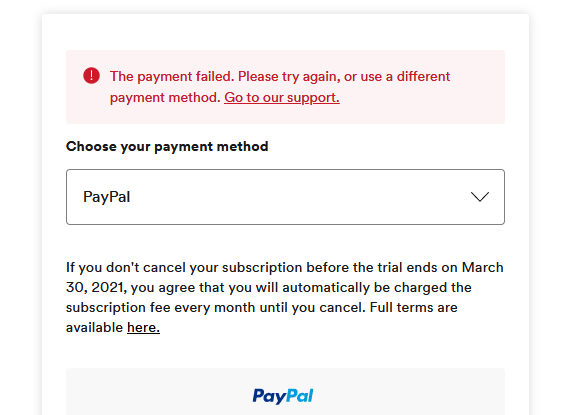This screenshot has width=565, height=415.
Task: Open the PayPal payment method dropdown
Action: tap(285, 197)
